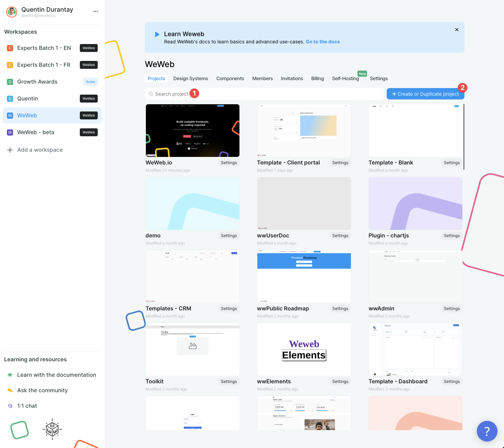The width and height of the screenshot is (504, 448).
Task: Switch to the Design Systems tab
Action: coord(191,78)
